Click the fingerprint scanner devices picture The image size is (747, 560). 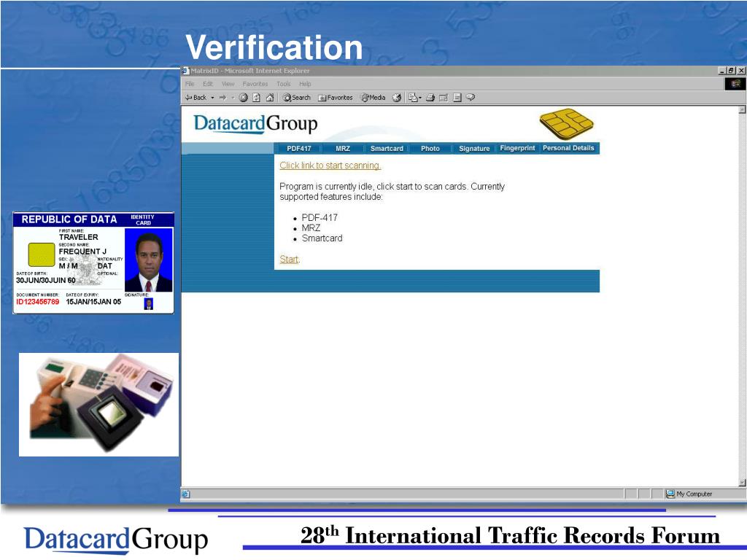click(x=98, y=405)
